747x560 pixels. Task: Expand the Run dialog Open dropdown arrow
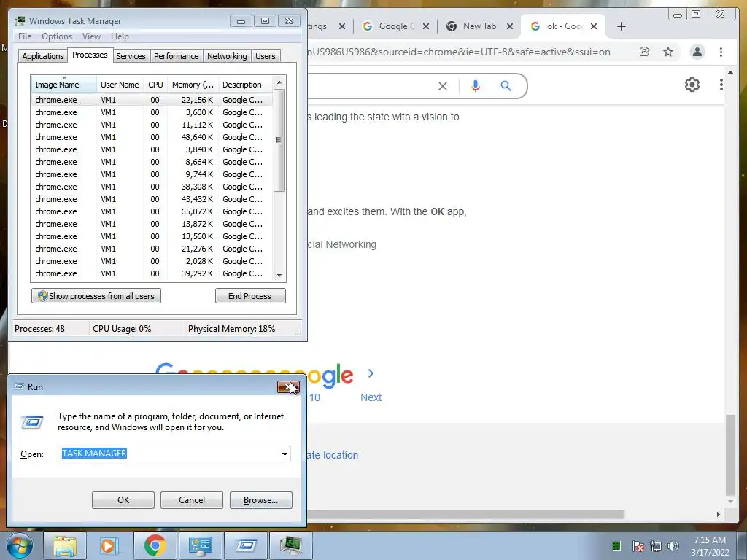tap(285, 454)
